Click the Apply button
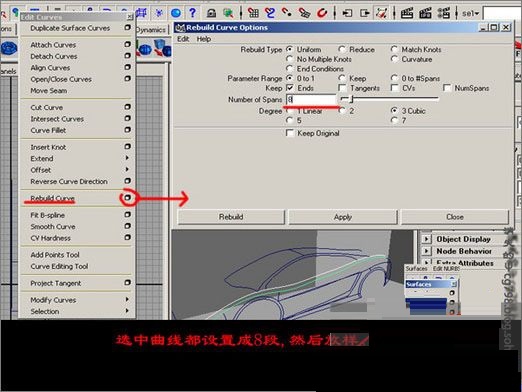 click(343, 217)
